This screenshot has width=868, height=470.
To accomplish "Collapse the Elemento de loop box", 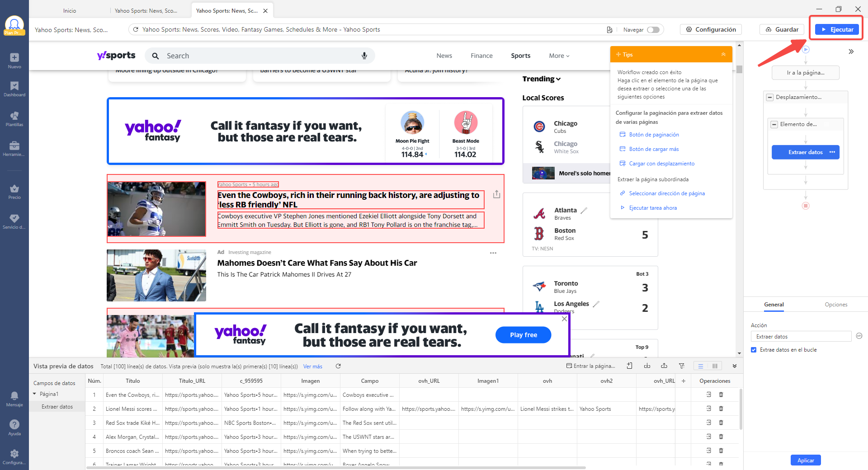I will (x=774, y=124).
